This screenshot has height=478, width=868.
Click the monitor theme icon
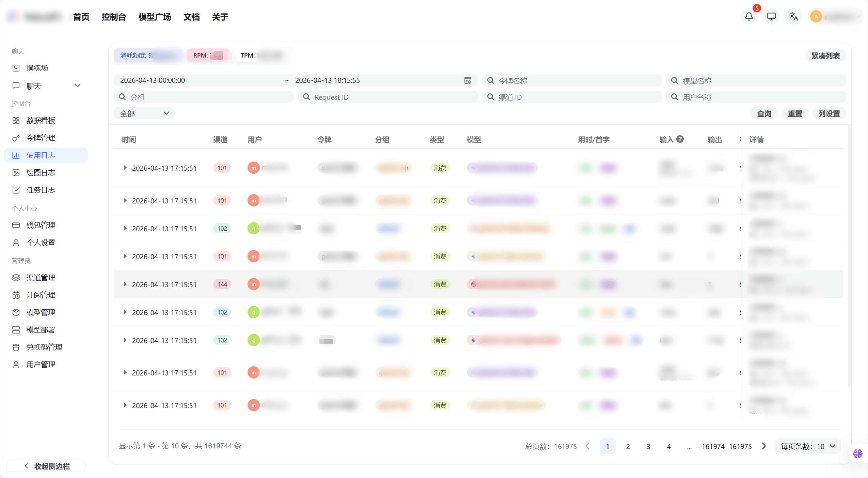tap(771, 16)
